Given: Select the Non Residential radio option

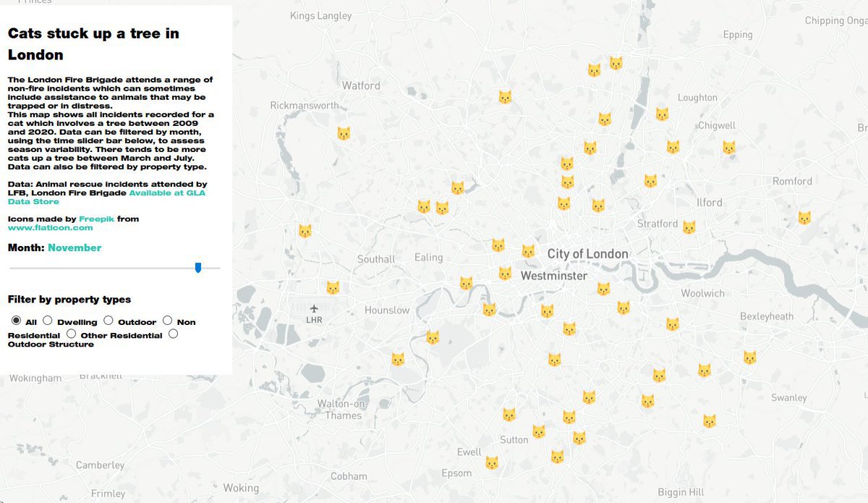Looking at the screenshot, I should point(167,321).
